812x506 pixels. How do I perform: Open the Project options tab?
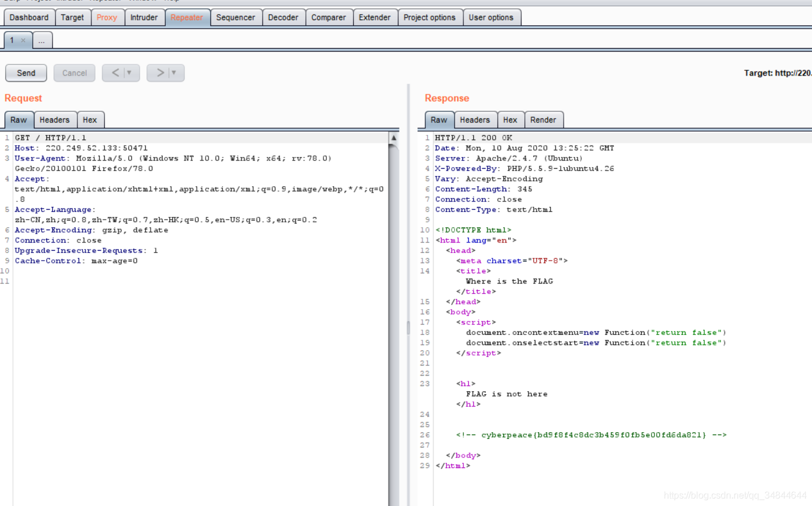point(429,18)
